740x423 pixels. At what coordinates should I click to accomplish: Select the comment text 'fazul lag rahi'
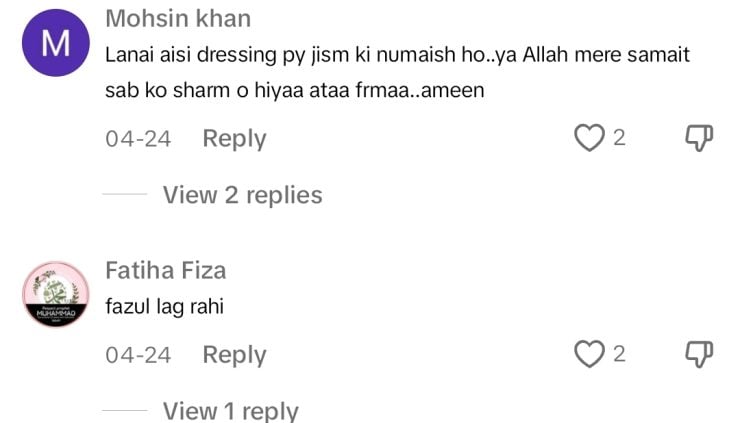pyautogui.click(x=164, y=307)
